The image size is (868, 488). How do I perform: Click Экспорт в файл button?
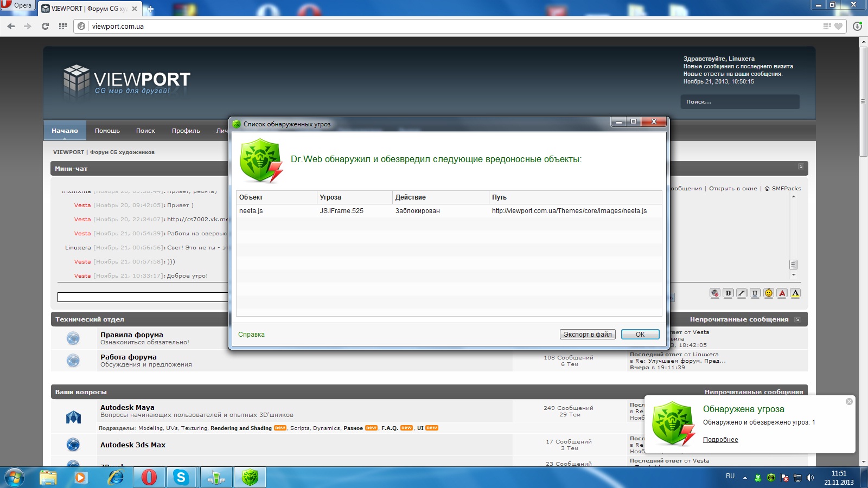[588, 335]
